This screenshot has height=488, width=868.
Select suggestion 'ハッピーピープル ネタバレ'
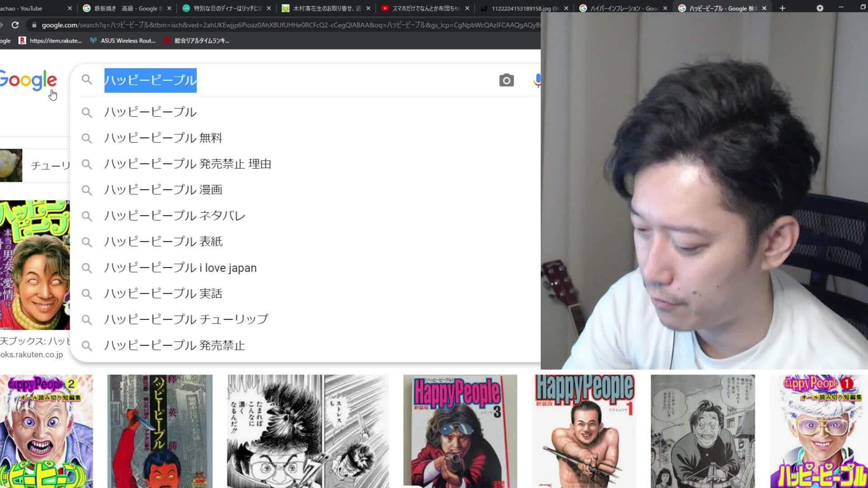306,216
